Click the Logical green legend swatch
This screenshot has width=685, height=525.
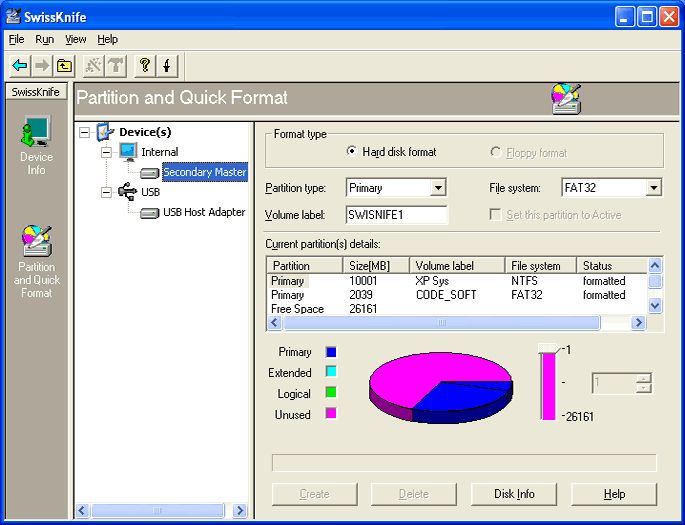point(331,392)
